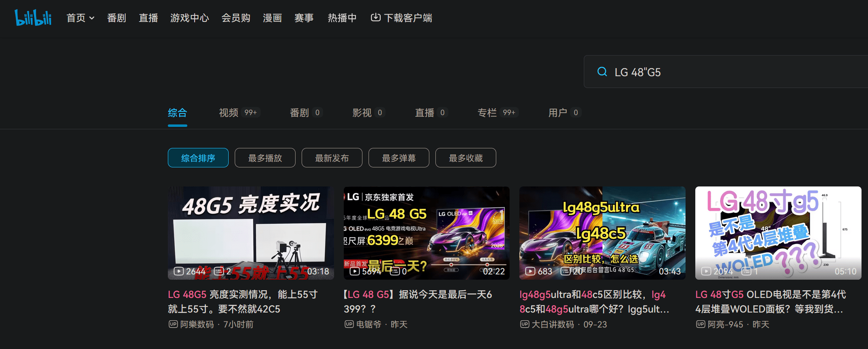The height and width of the screenshot is (349, 868).
Task: Go to 游戏中心
Action: pyautogui.click(x=189, y=18)
